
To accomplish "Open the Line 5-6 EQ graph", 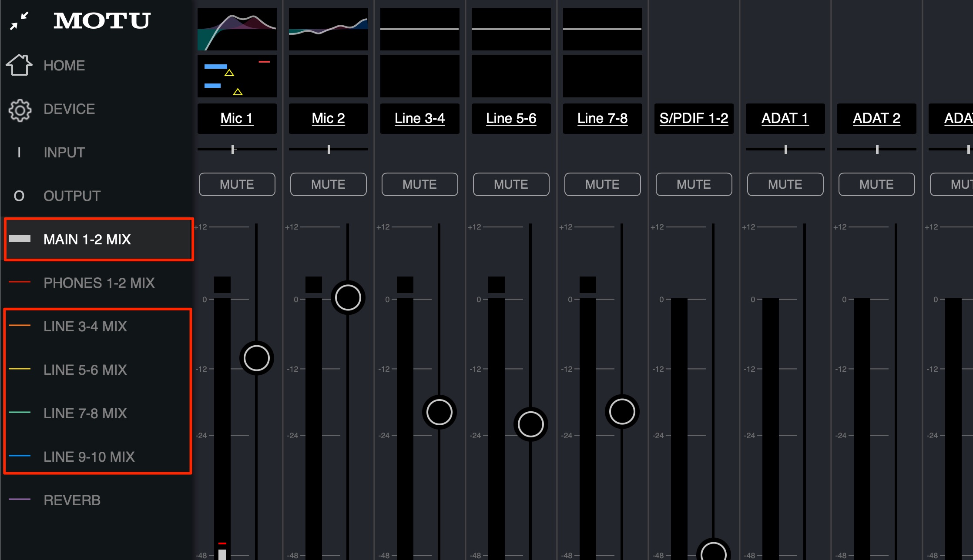I will tap(511, 29).
